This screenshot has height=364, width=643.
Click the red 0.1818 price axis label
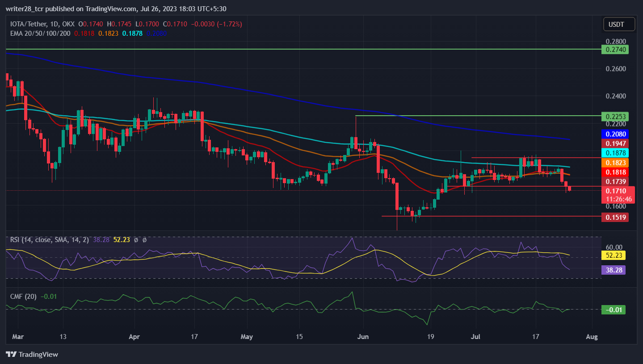[x=615, y=172]
